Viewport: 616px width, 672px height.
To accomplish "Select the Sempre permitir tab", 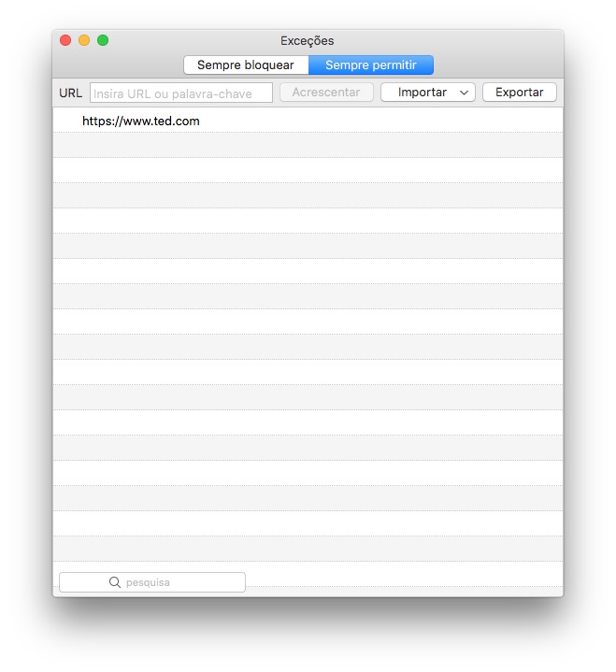I will click(x=371, y=65).
